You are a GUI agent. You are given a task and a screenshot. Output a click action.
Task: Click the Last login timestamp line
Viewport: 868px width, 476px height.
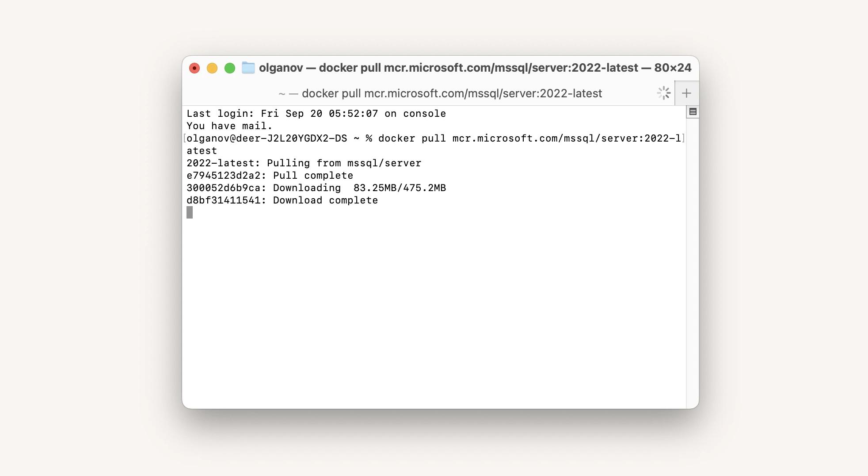(316, 113)
